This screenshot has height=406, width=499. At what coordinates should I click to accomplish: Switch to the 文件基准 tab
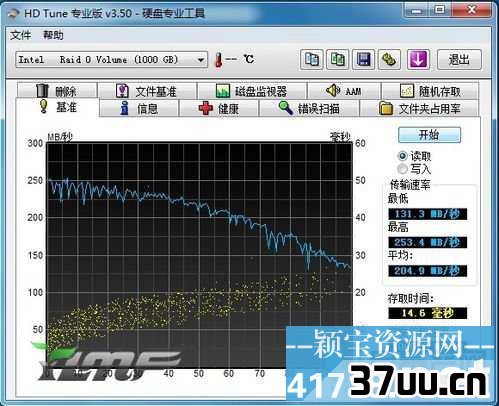[x=147, y=91]
